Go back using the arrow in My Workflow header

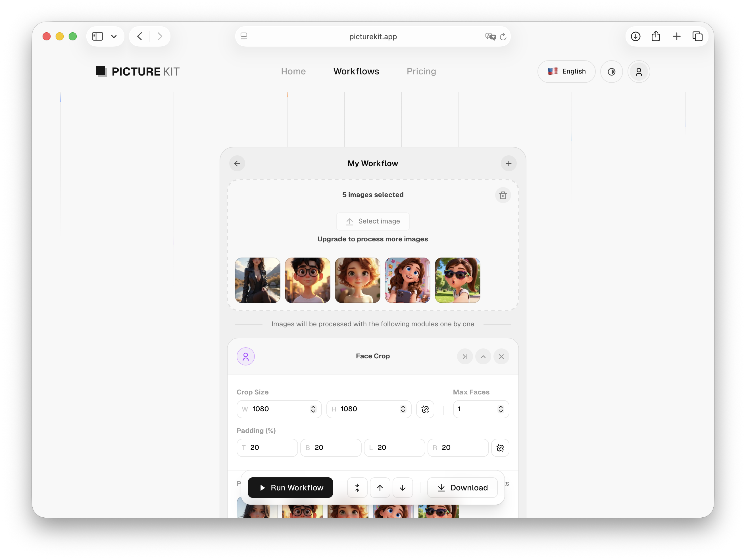point(237,163)
